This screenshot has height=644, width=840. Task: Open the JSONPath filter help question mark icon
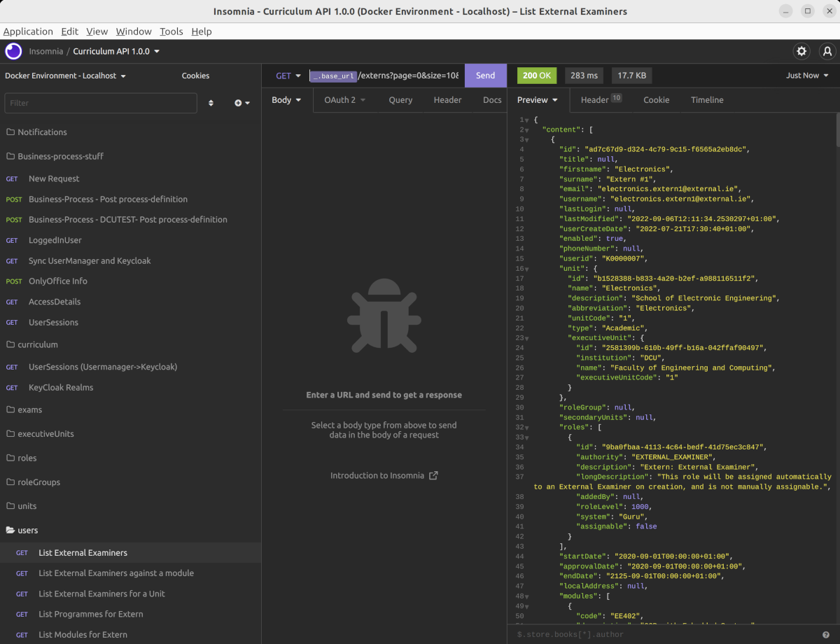[x=825, y=634]
